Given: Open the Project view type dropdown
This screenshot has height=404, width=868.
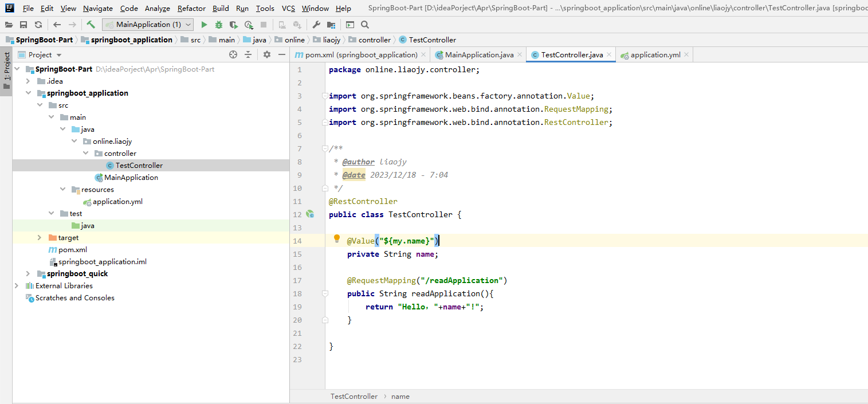Looking at the screenshot, I should point(59,55).
